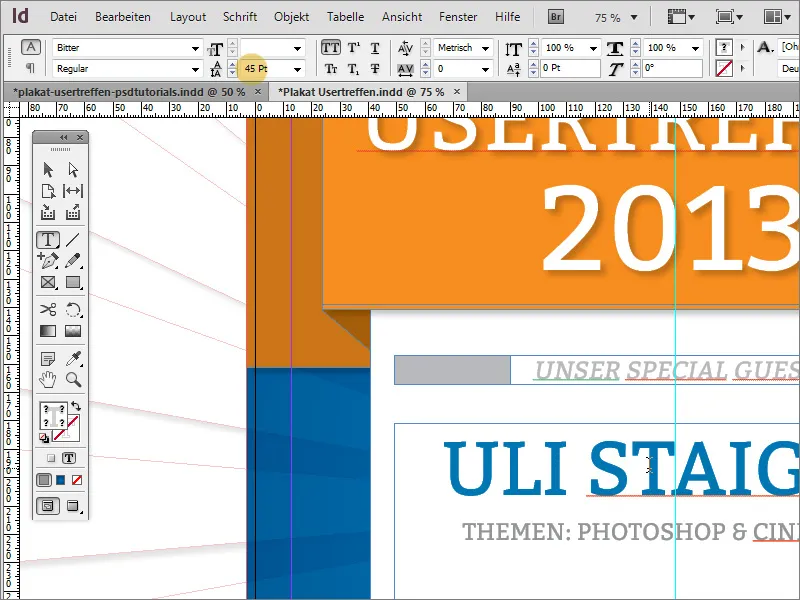Toggle Underline formatting
Screen dimensions: 800x600
click(375, 48)
